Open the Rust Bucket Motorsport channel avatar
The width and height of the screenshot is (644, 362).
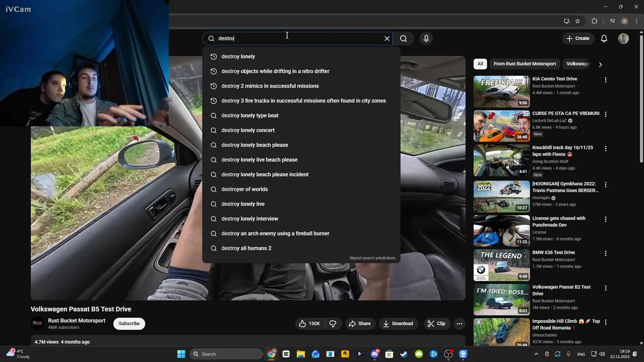(37, 324)
